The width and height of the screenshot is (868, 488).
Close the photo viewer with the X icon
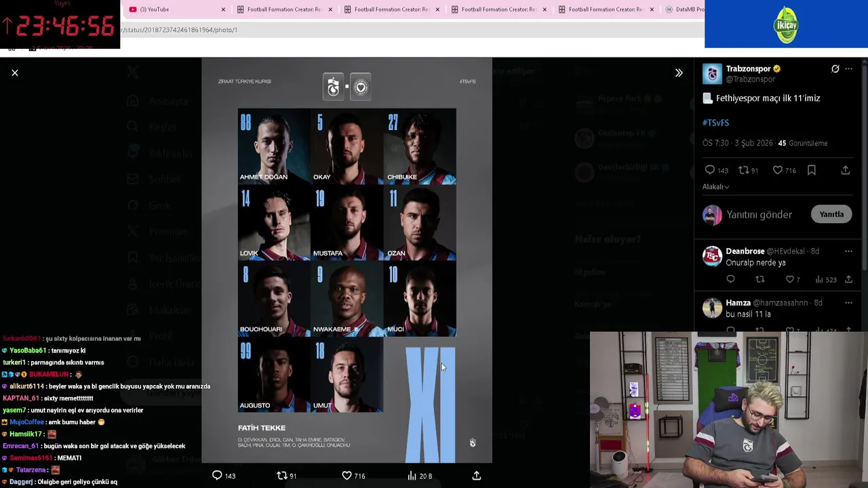14,73
